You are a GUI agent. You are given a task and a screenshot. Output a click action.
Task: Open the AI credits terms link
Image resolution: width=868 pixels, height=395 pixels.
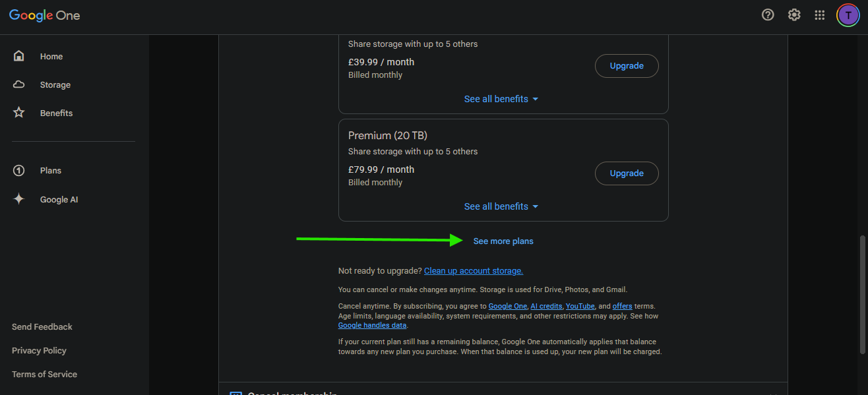(546, 306)
